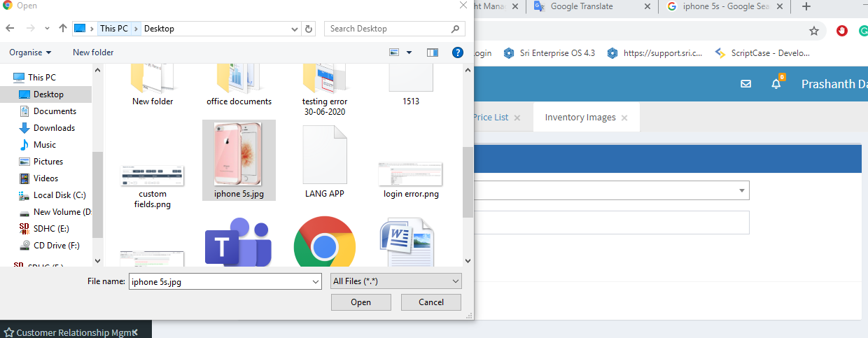Click the notification bell icon
Image resolution: width=868 pixels, height=338 pixels.
[x=776, y=84]
